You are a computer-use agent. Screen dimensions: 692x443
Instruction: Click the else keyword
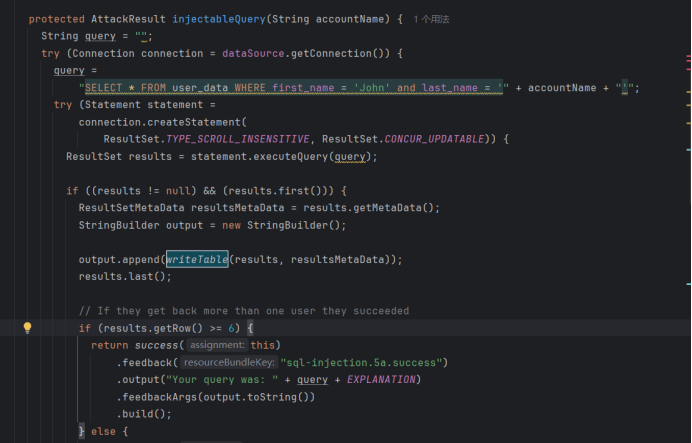click(x=103, y=430)
